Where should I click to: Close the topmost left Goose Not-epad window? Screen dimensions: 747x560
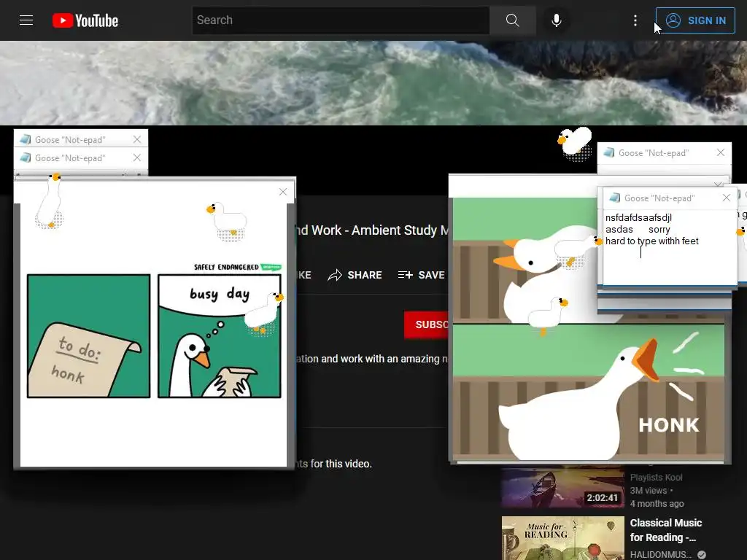coord(137,139)
